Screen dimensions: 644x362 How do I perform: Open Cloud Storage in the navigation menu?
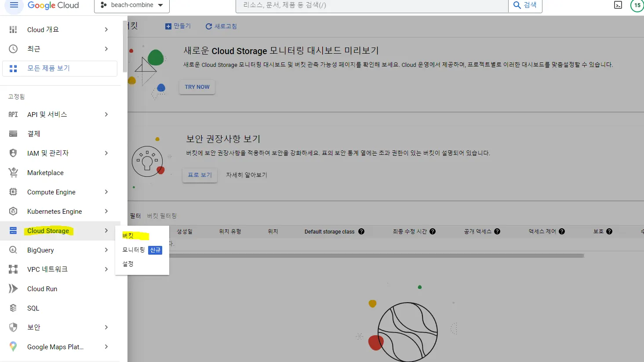(x=60, y=230)
